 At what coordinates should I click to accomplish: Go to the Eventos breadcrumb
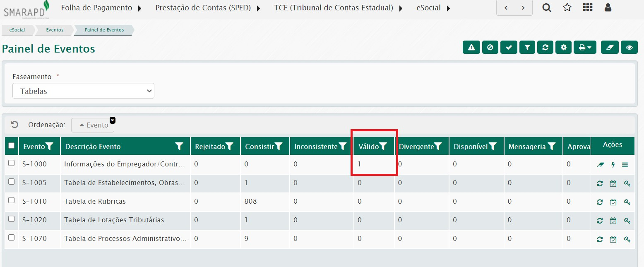(55, 30)
